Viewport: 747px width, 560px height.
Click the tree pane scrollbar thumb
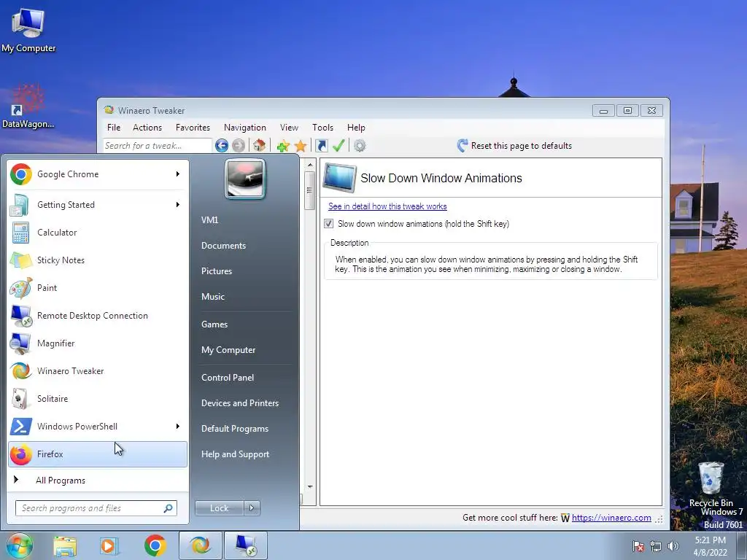(x=309, y=190)
